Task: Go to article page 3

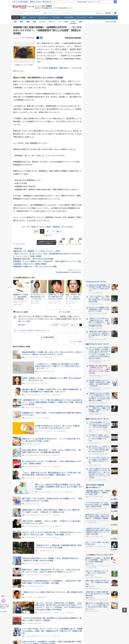Action: pyautogui.click(x=53, y=232)
